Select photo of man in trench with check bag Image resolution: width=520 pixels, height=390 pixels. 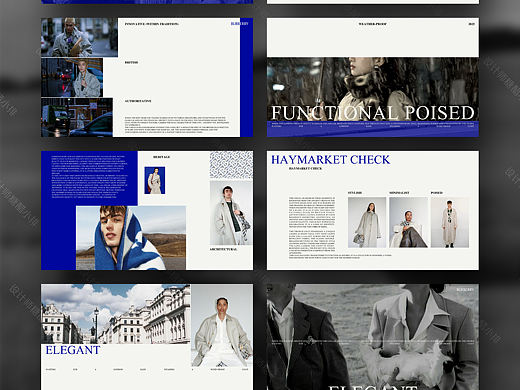(x=231, y=213)
